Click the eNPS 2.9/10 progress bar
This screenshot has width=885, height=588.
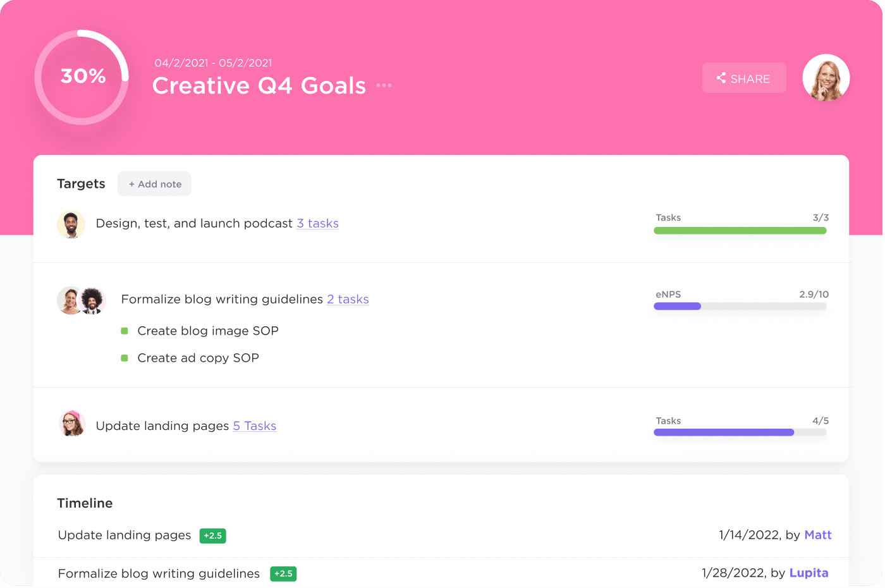pos(740,307)
